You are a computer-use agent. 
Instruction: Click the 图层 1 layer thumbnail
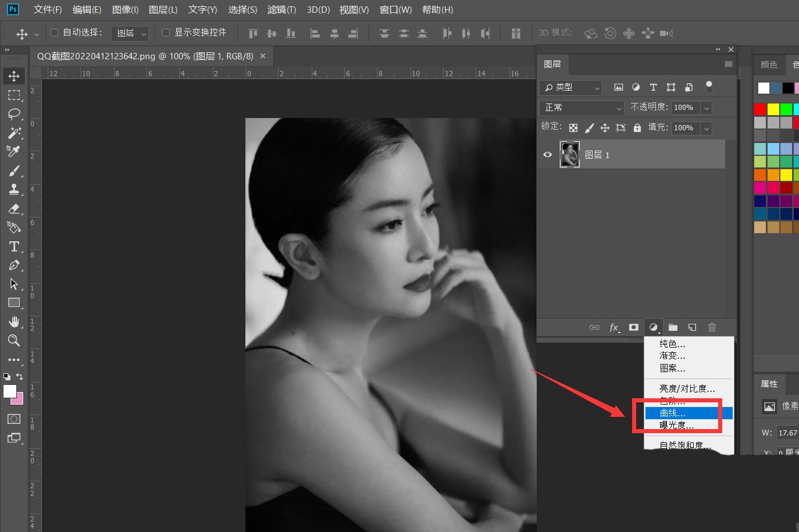coord(569,154)
